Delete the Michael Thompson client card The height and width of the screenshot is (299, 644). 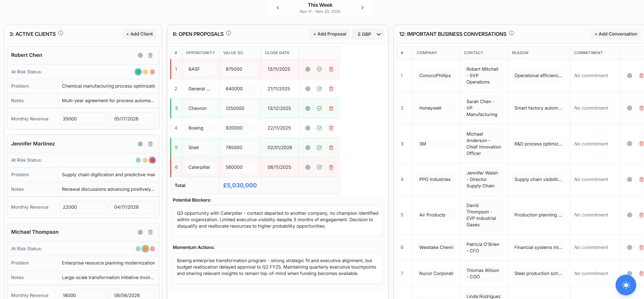(x=151, y=232)
